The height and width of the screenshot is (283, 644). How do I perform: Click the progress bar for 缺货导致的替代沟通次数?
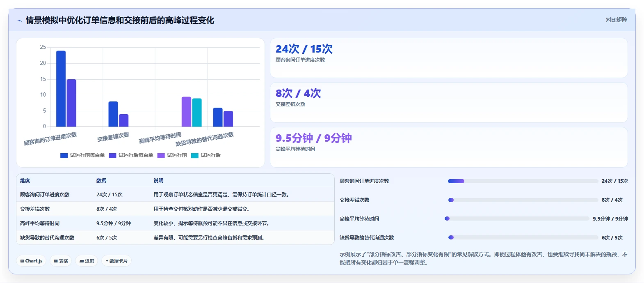coord(523,237)
